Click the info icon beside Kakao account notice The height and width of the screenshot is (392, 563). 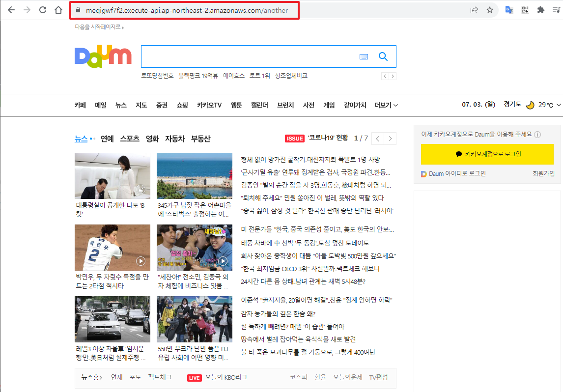[537, 135]
